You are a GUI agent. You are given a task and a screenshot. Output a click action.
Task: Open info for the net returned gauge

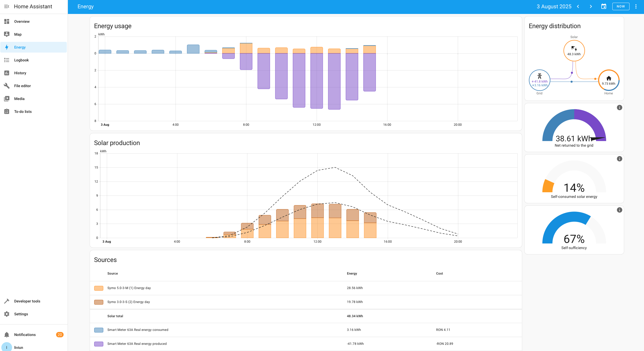(619, 108)
